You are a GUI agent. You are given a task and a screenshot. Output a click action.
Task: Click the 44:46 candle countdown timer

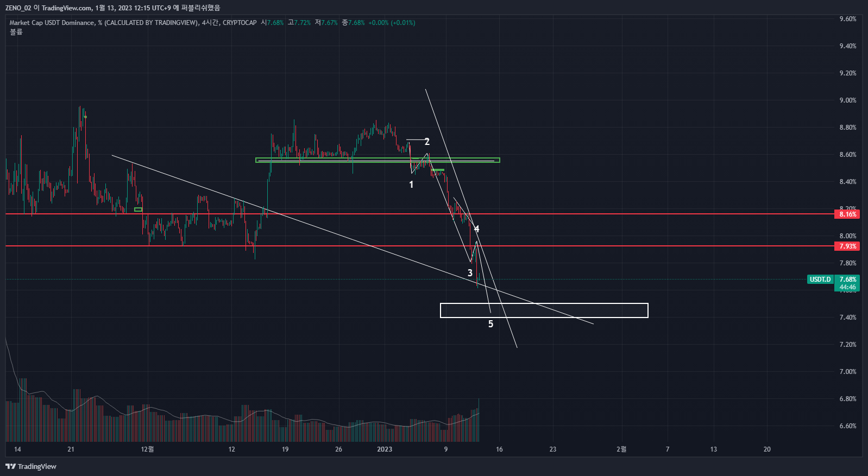coord(847,287)
